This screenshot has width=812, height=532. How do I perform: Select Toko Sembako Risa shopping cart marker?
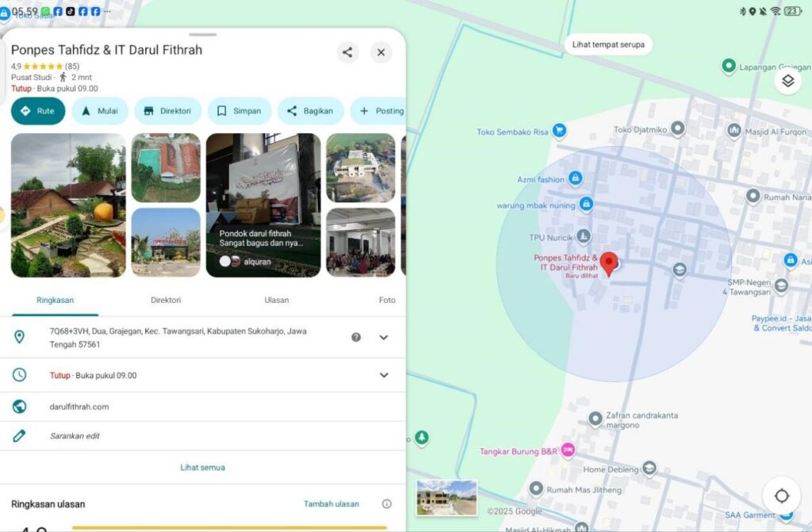pos(559,131)
